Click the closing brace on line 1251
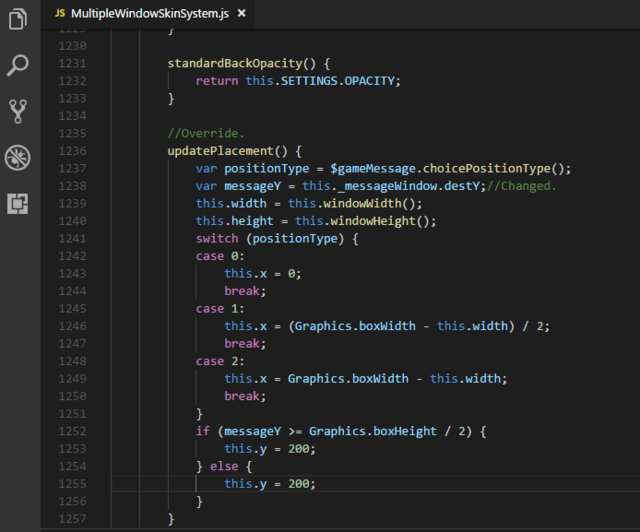This screenshot has height=532, width=640. (x=199, y=414)
